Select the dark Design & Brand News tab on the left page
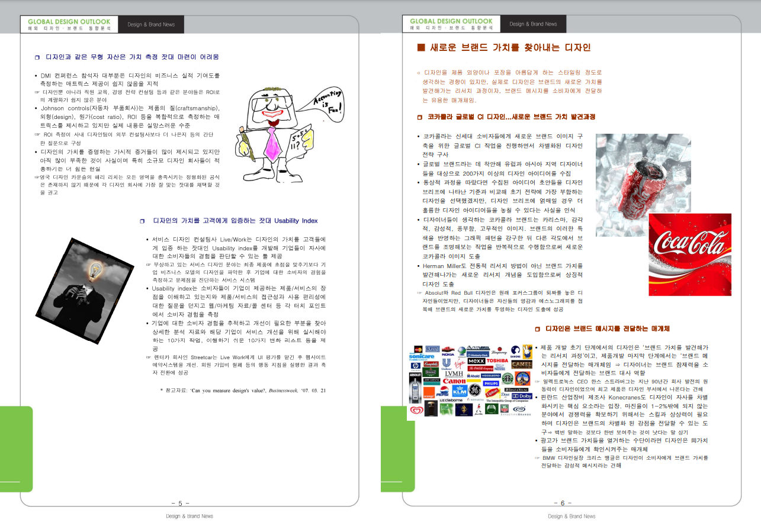The image size is (761, 532). 151,25
